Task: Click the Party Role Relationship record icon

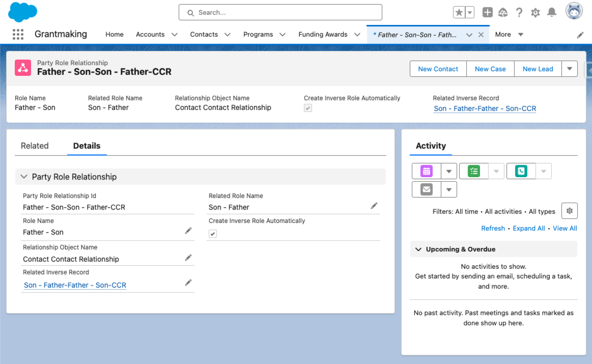Action: 23,68
